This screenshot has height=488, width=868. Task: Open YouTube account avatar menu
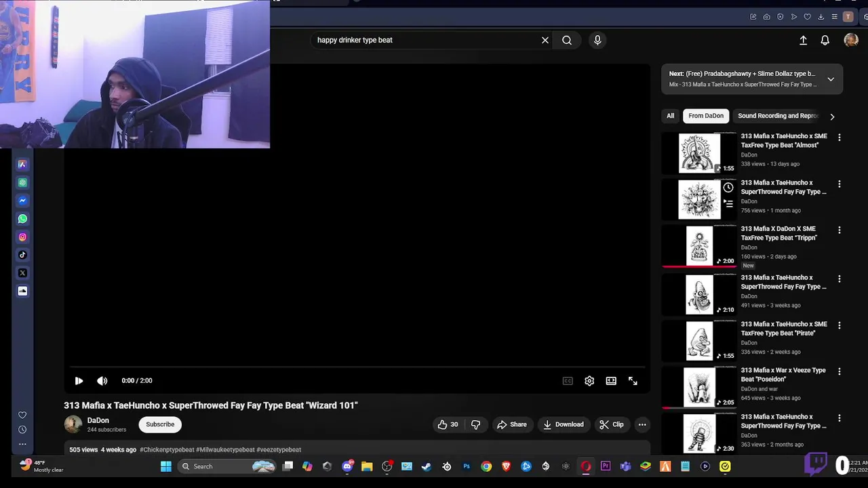pos(851,40)
